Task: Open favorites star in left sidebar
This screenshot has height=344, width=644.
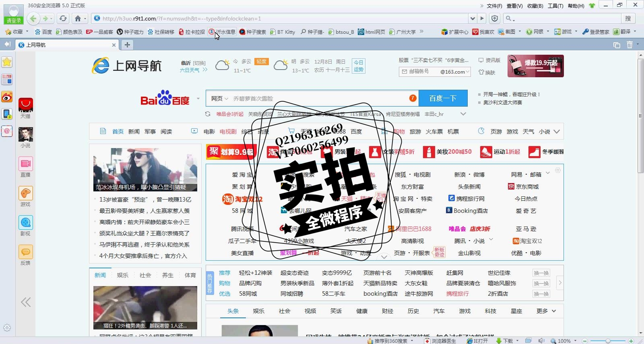Action: click(7, 62)
